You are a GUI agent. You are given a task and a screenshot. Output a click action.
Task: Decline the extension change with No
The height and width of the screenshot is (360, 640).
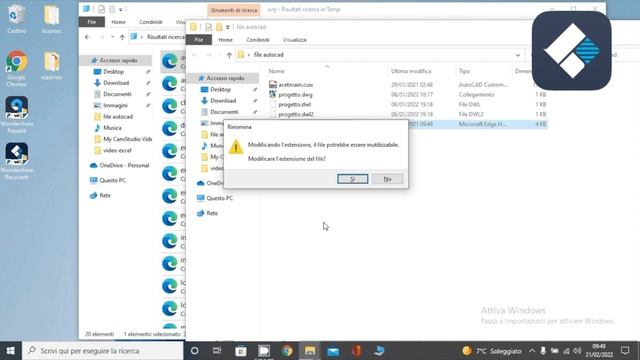click(387, 179)
